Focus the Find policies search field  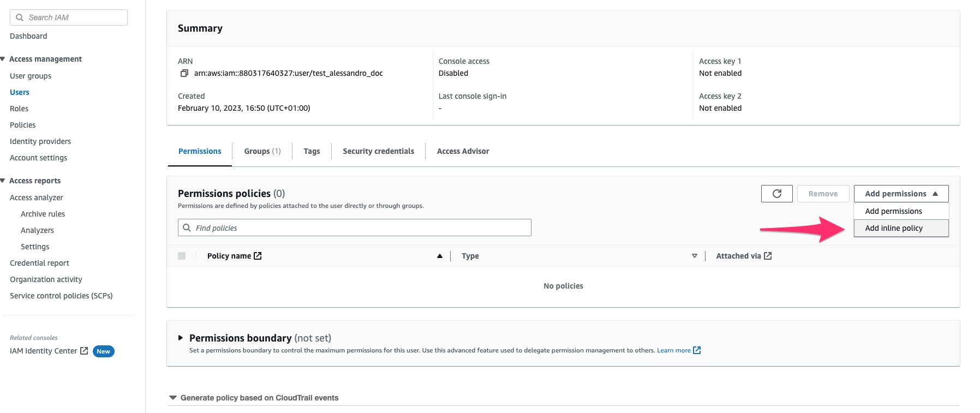[355, 228]
